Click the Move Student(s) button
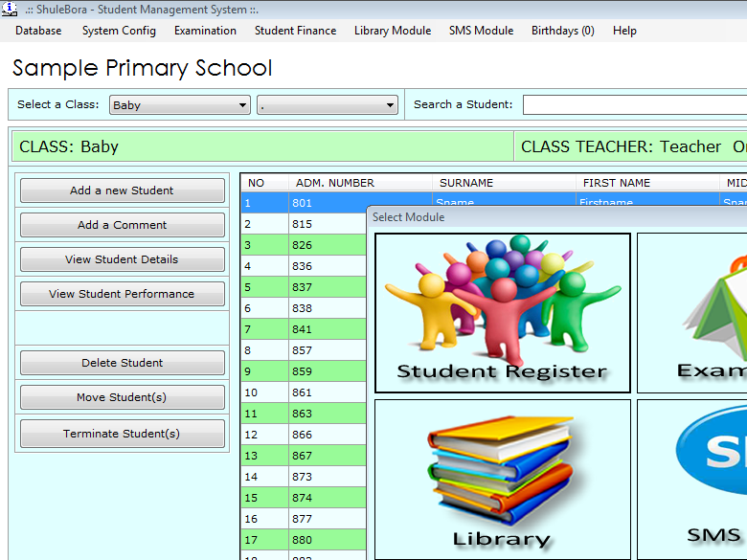This screenshot has height=560, width=747. click(122, 397)
